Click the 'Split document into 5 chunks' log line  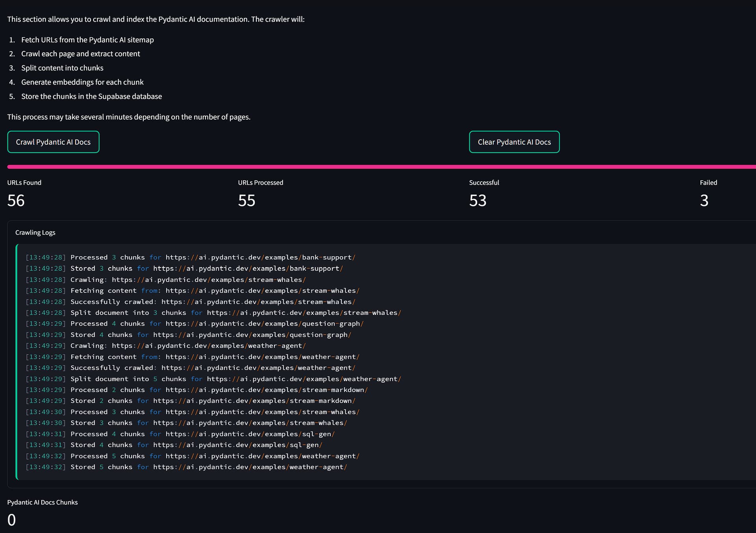click(x=213, y=379)
